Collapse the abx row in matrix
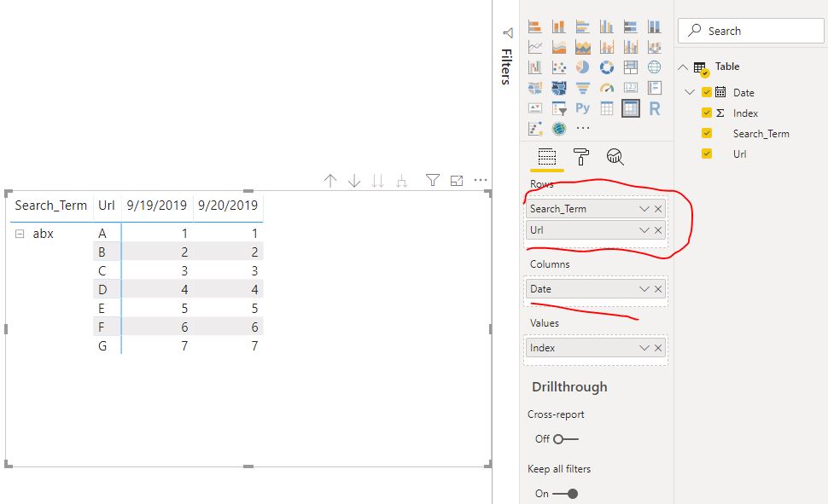This screenshot has width=828, height=504. click(20, 234)
